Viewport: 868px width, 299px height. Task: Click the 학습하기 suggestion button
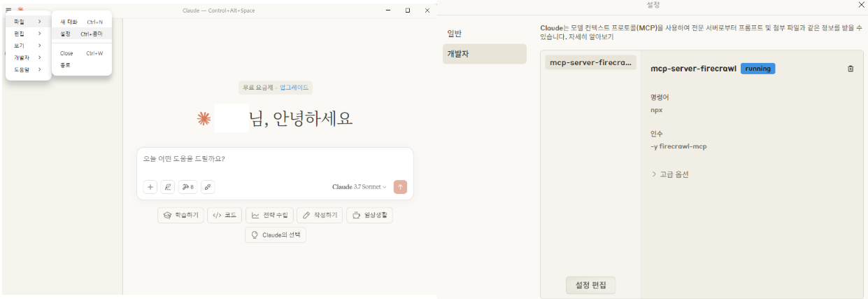(x=181, y=215)
